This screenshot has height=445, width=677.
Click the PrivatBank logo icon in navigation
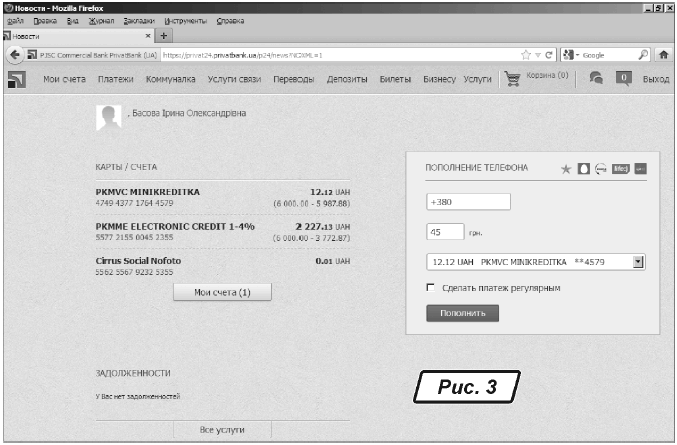coord(17,79)
